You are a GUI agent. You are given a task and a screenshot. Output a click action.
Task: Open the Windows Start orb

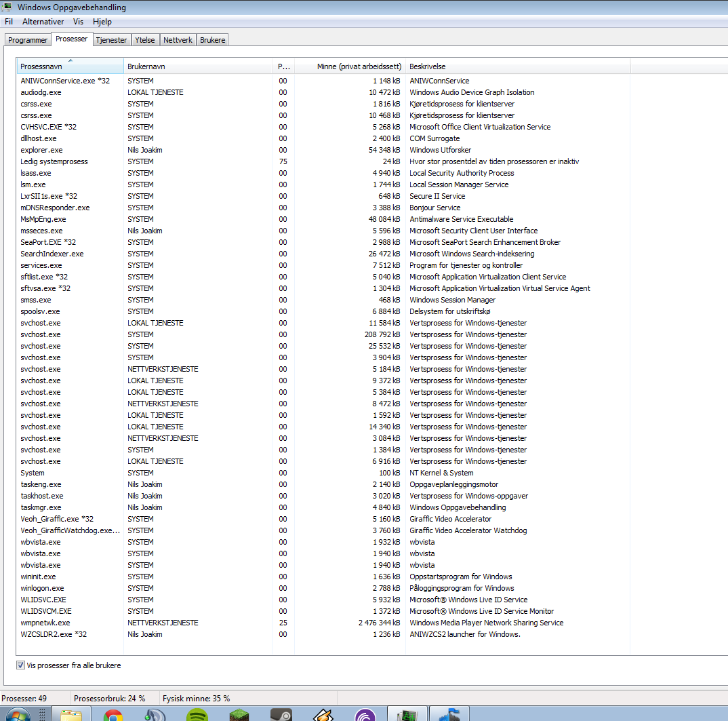click(18, 716)
